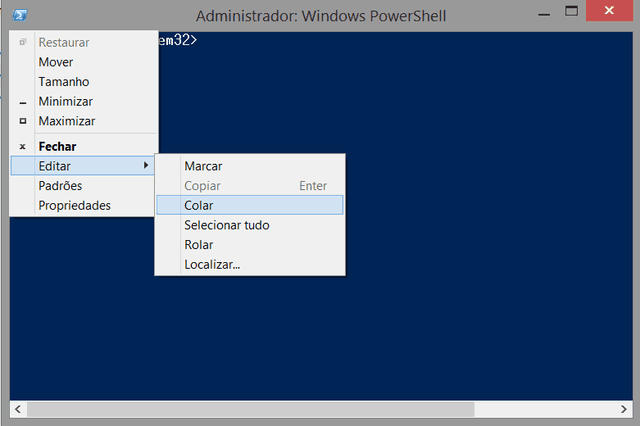
Task: Select Tamanho in the system menu
Action: [83, 82]
